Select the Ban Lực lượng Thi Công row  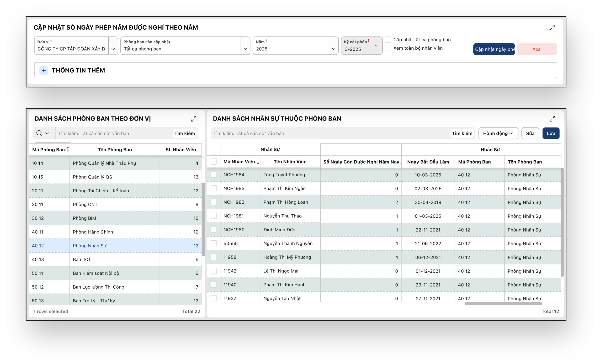pos(115,287)
